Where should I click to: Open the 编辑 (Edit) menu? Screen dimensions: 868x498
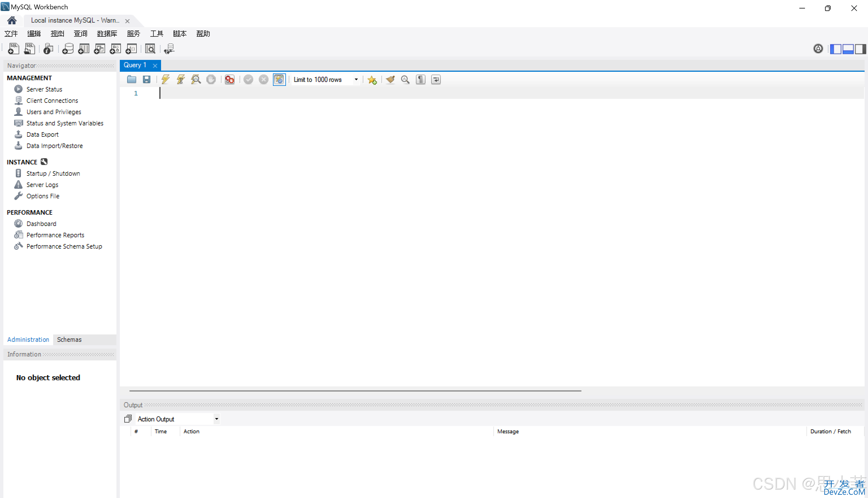point(34,34)
